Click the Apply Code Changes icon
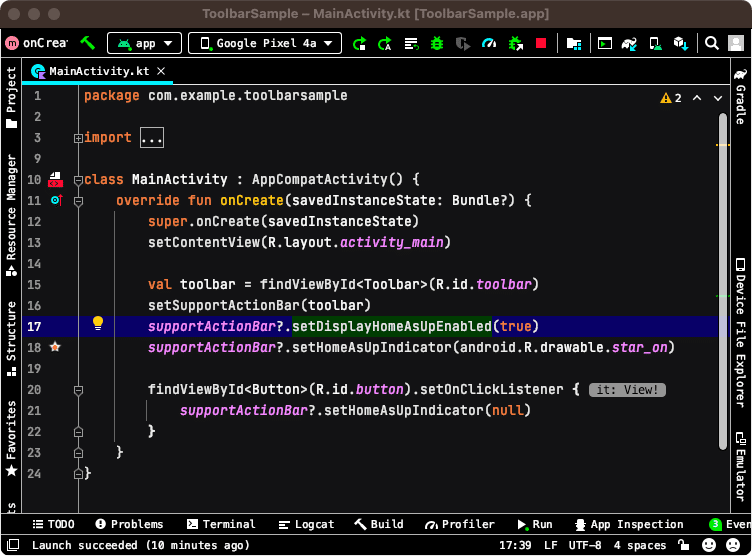 point(411,44)
